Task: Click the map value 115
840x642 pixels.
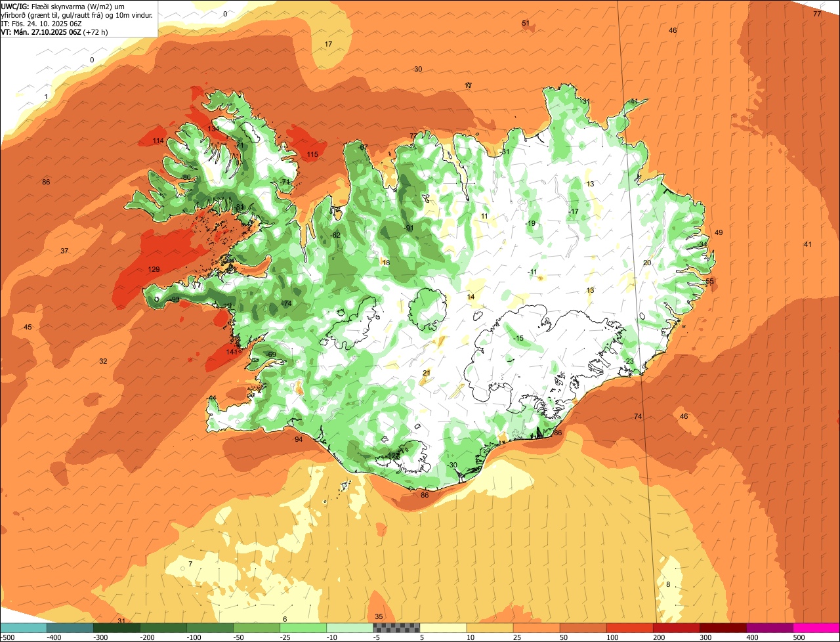Action: [312, 154]
